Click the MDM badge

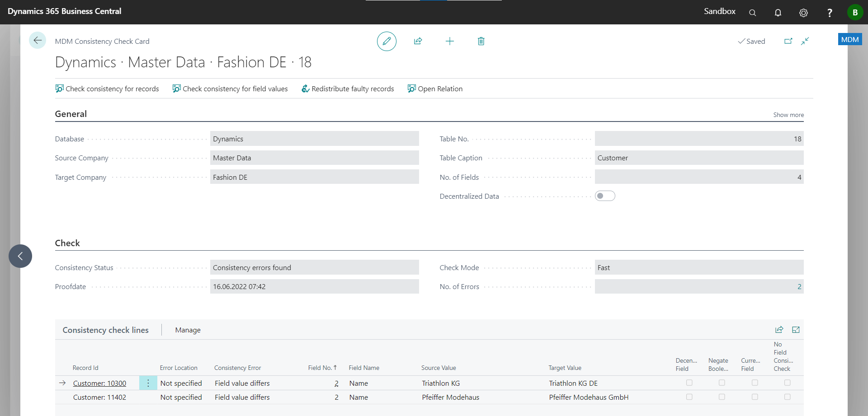coord(850,39)
